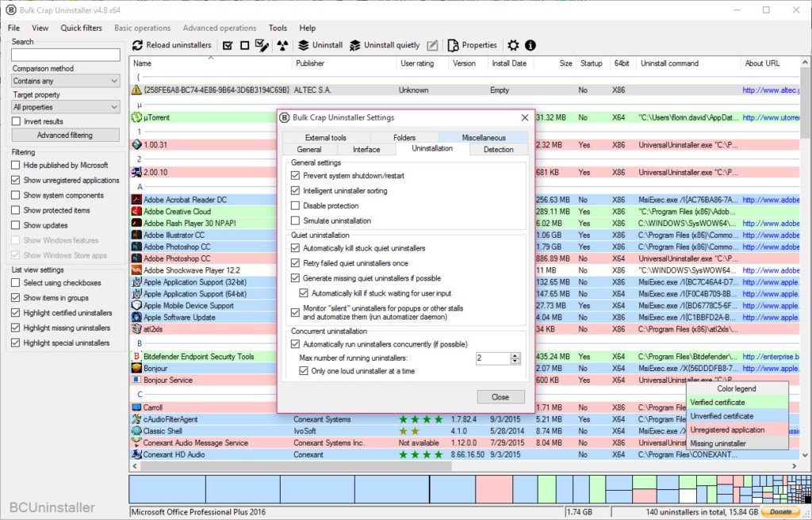This screenshot has height=520, width=812.
Task: Click the cAudioFilterAgent icon
Action: pyautogui.click(x=136, y=419)
